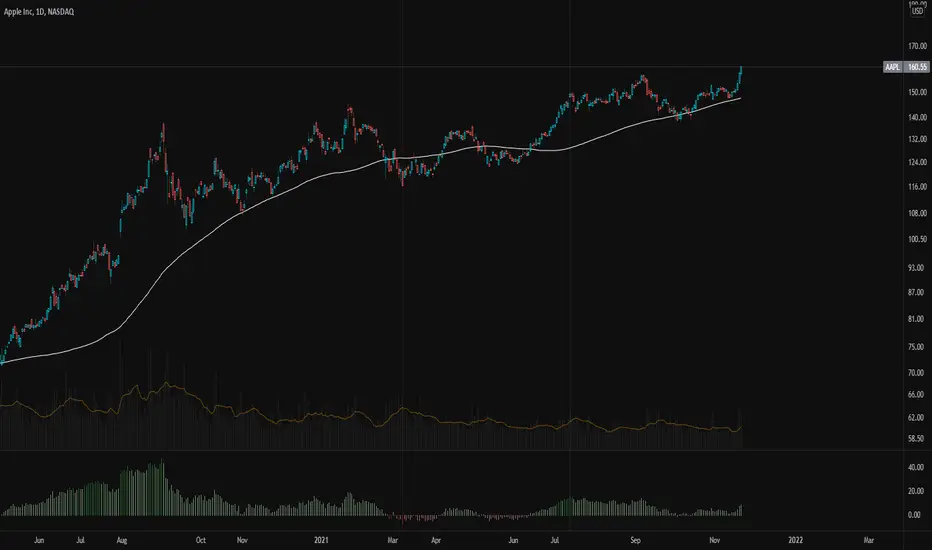Click the Sep label on time axis
The height and width of the screenshot is (550, 932).
[x=635, y=540]
